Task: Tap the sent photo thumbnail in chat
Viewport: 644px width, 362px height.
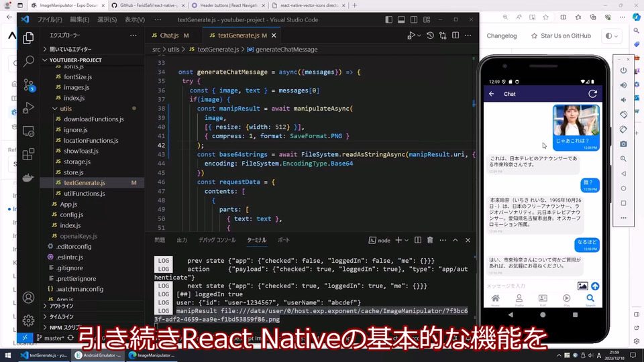Action: [x=576, y=120]
